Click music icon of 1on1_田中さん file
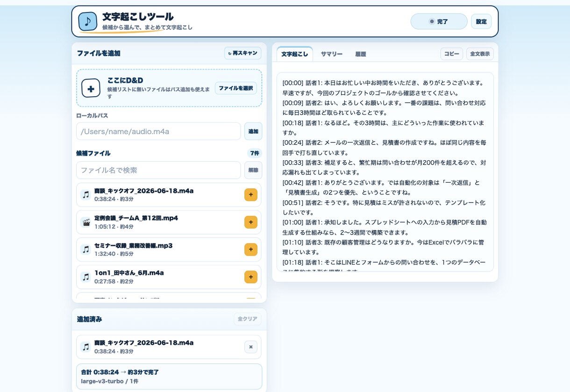This screenshot has width=570, height=392. [x=85, y=277]
